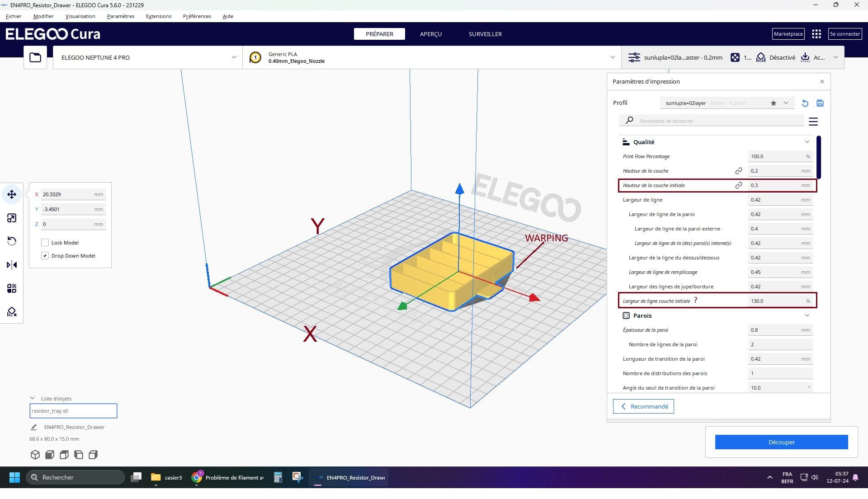This screenshot has height=499, width=868.
Task: Click the settings panel scrollbar
Action: [x=819, y=157]
